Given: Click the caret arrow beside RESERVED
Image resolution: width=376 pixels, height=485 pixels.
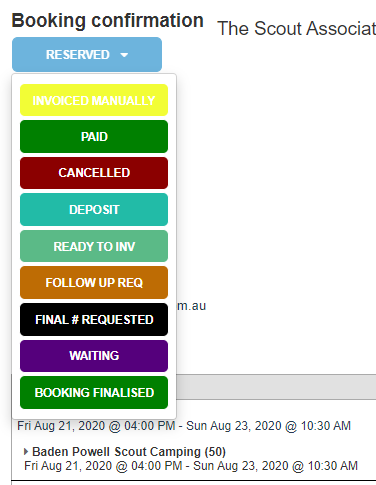Looking at the screenshot, I should coord(124,55).
